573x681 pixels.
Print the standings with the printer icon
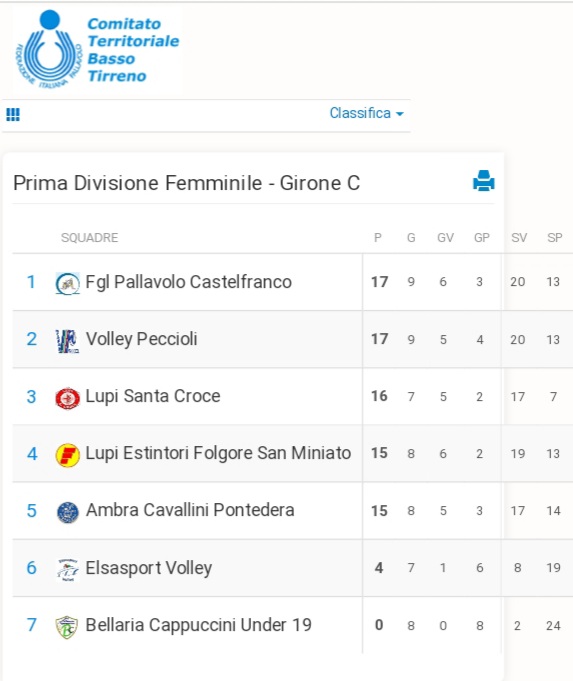(x=484, y=181)
